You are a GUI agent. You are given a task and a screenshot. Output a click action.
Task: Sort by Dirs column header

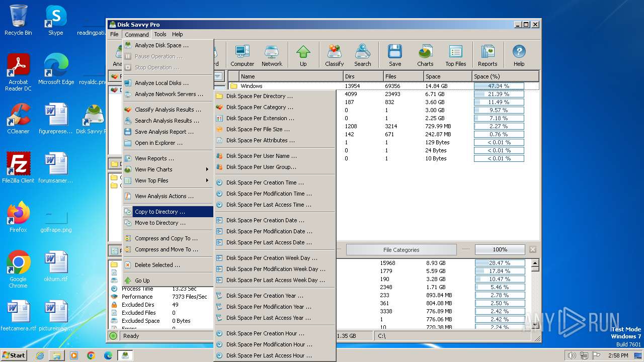click(363, 76)
